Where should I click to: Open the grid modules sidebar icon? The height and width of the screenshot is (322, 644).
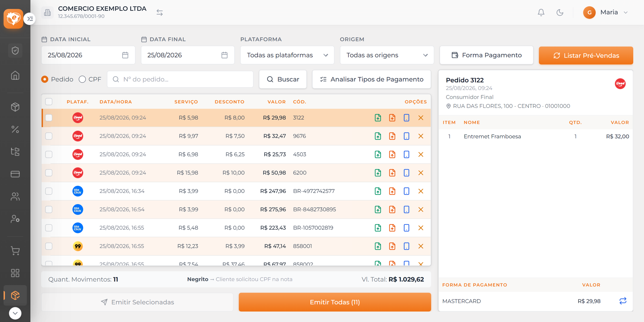click(x=15, y=273)
